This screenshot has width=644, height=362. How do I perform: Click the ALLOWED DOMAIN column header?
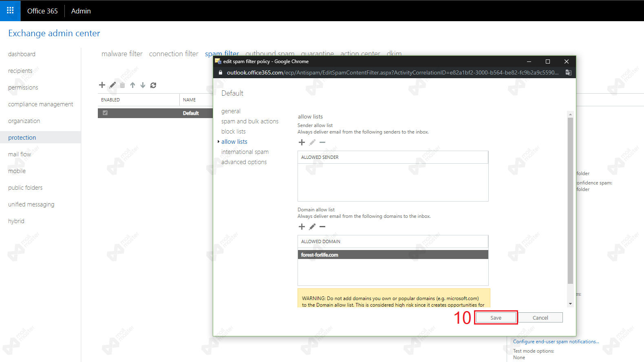[393, 241]
